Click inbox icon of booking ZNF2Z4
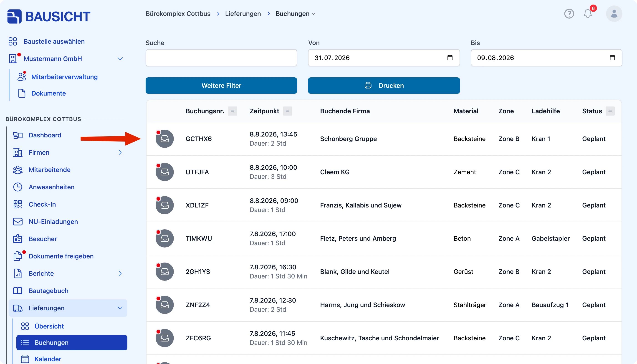The width and height of the screenshot is (637, 364). click(x=164, y=305)
